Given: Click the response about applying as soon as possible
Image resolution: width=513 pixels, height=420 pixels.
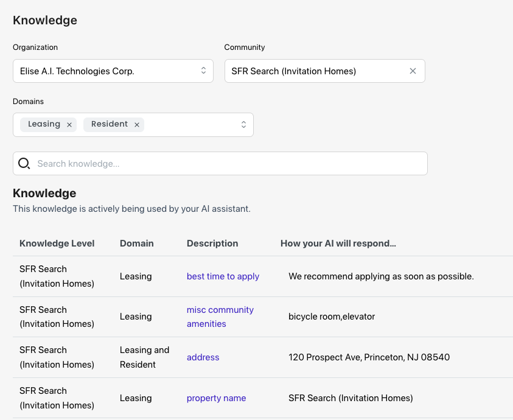Looking at the screenshot, I should (x=381, y=276).
